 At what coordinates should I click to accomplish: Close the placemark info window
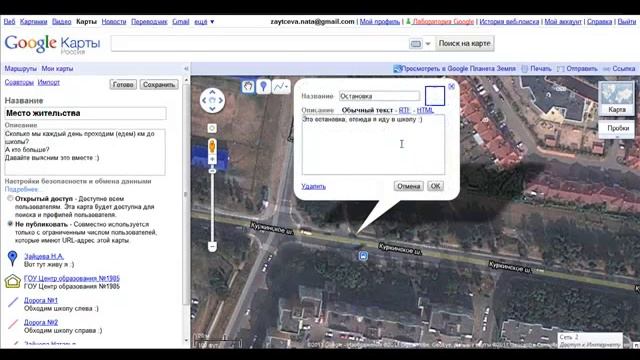(451, 86)
